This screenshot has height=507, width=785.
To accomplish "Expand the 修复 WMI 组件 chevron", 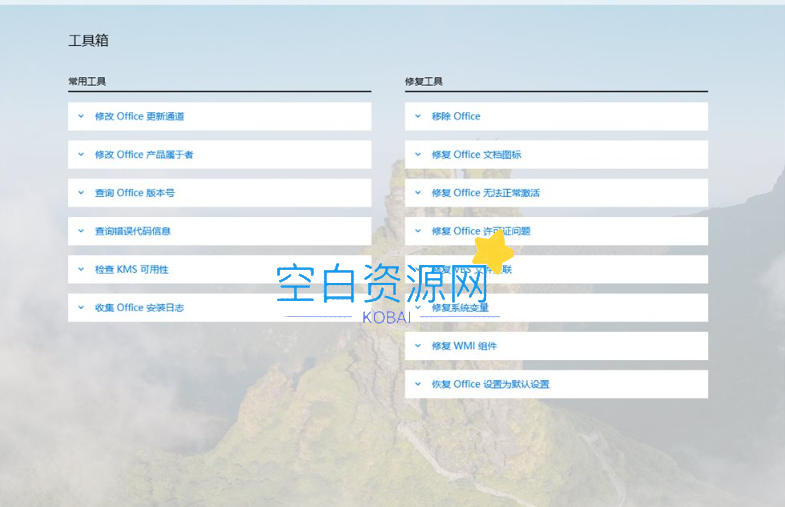I will click(418, 346).
